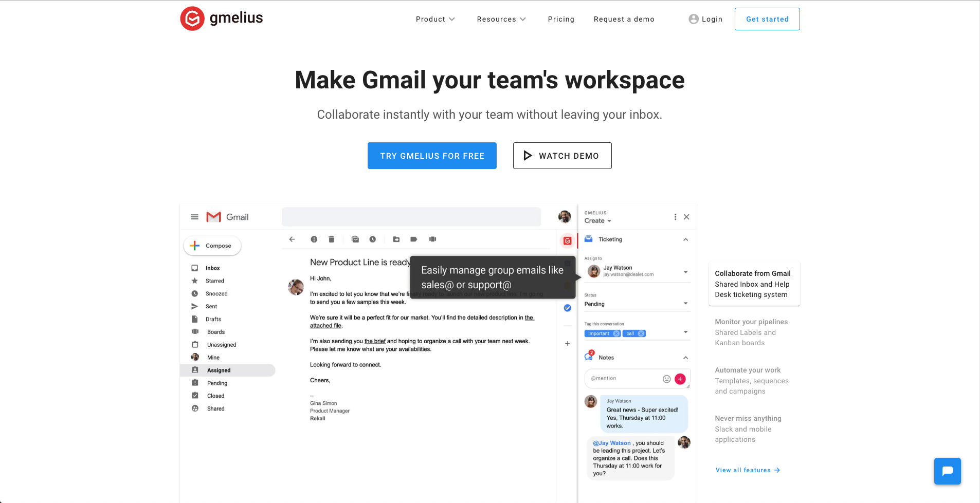Click the Get started button

pyautogui.click(x=767, y=19)
